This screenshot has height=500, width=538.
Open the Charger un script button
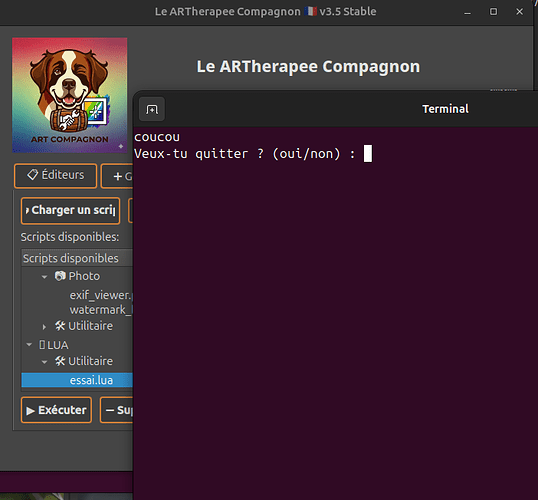click(70, 211)
